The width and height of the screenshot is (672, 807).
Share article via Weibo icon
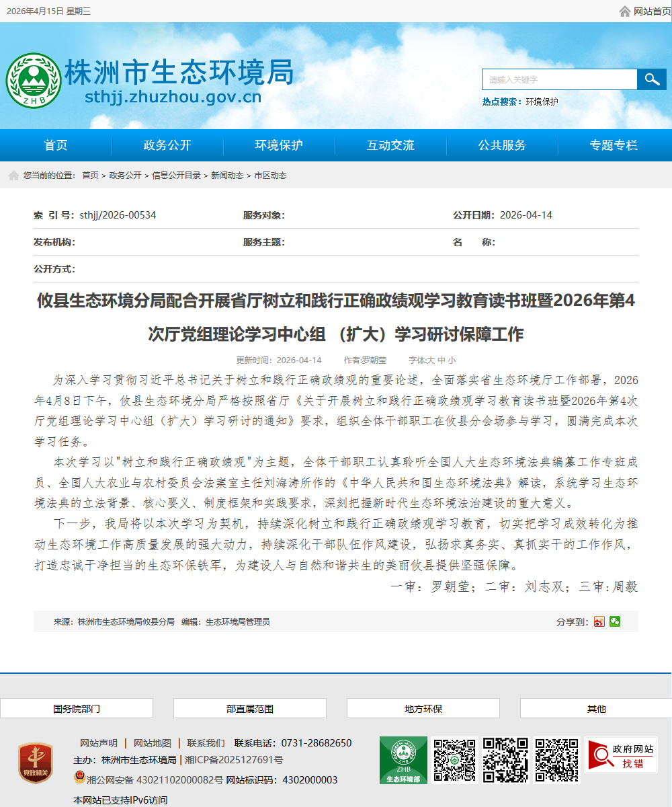pos(599,621)
